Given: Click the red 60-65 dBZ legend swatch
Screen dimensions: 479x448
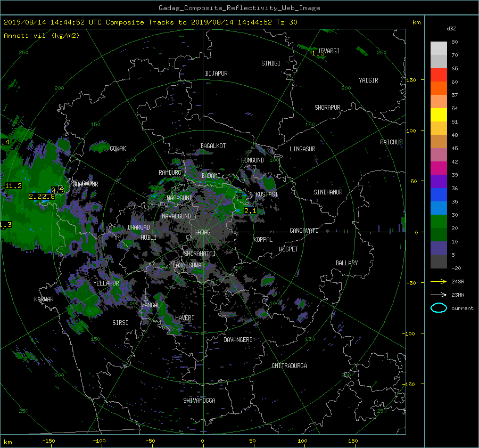Looking at the screenshot, I should click(439, 75).
